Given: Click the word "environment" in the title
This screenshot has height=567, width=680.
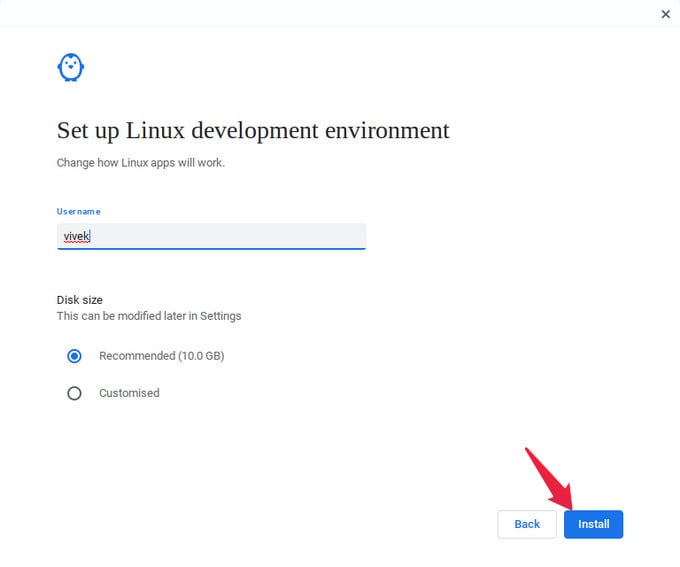Looking at the screenshot, I should 387,130.
